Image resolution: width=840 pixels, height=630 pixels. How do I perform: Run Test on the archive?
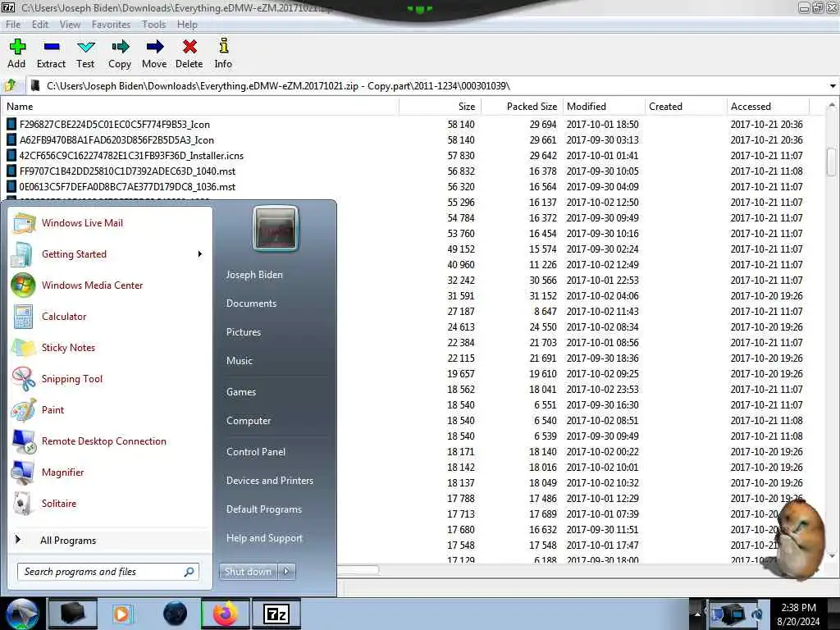(x=85, y=53)
